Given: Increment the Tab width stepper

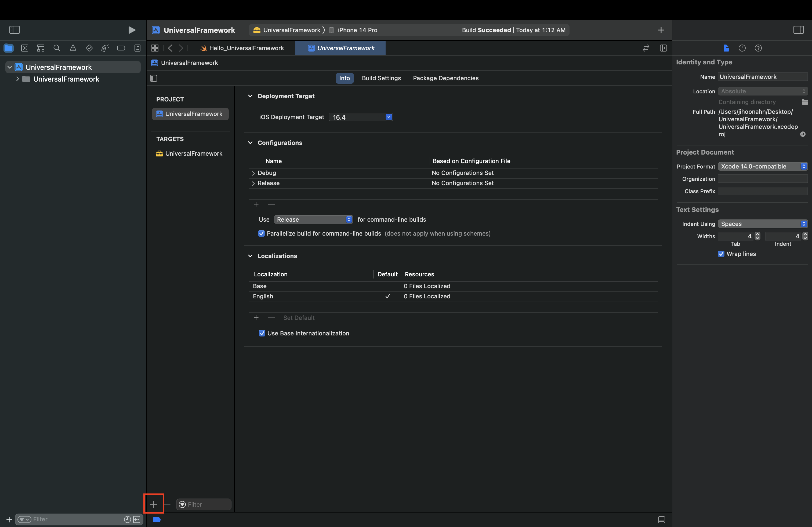Looking at the screenshot, I should coord(757,235).
